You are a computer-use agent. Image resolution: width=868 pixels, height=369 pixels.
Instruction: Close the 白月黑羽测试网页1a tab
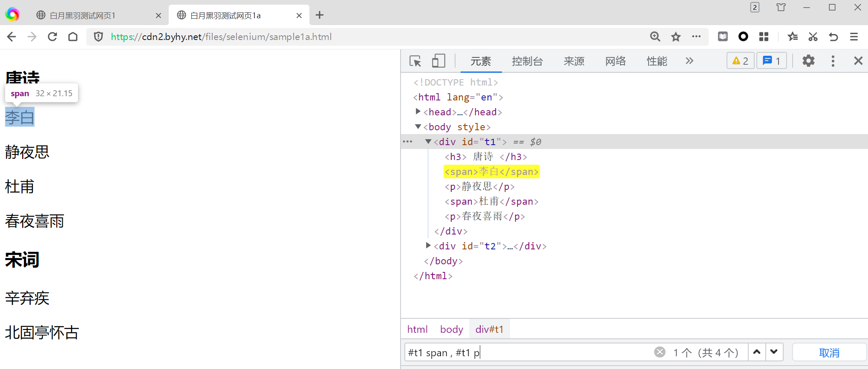click(x=299, y=16)
